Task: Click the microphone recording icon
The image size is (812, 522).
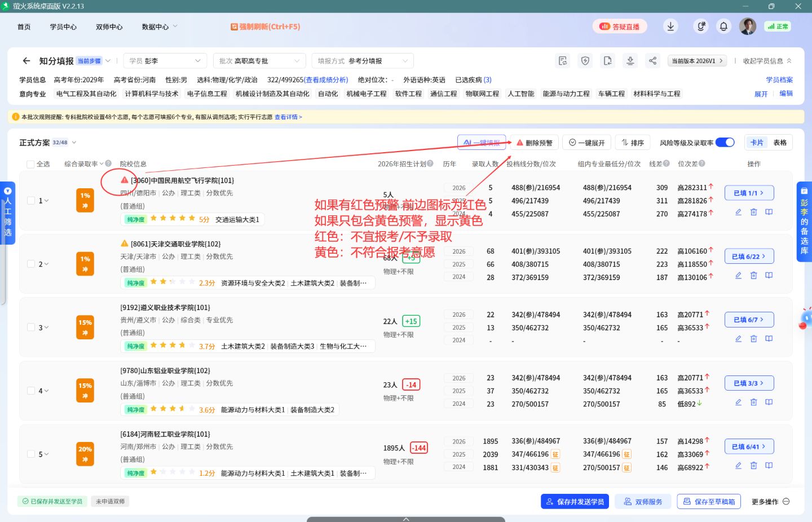Action: click(701, 26)
